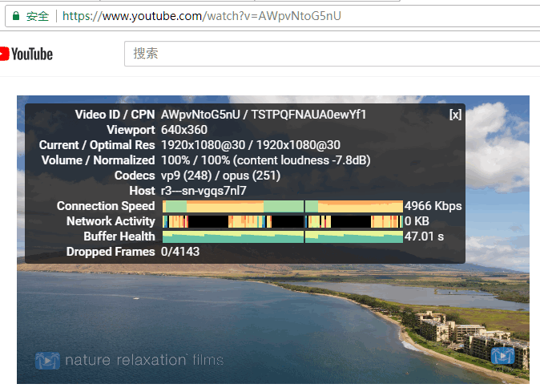
Task: Click inside the 搜索 search box
Action: [x=320, y=54]
